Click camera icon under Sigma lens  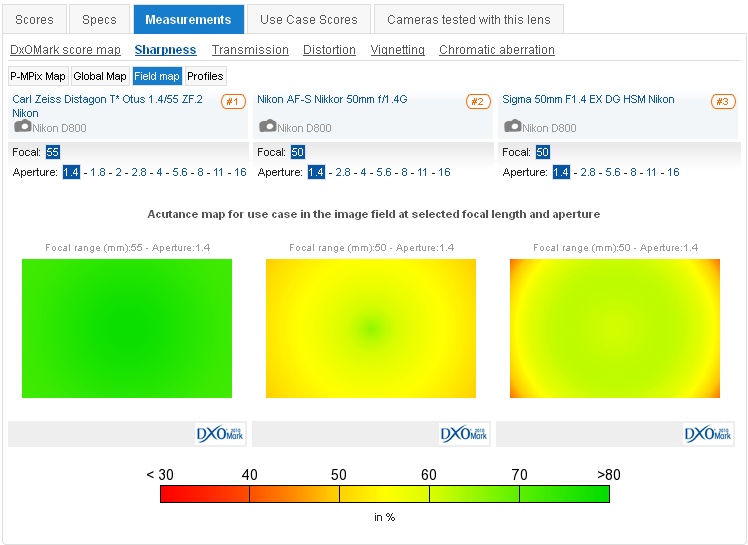[x=513, y=126]
